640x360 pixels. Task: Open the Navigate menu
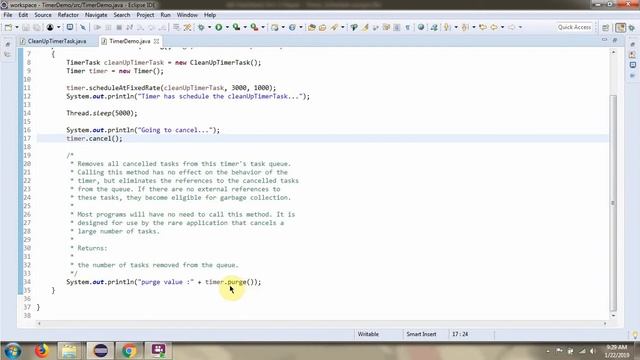[x=96, y=15]
